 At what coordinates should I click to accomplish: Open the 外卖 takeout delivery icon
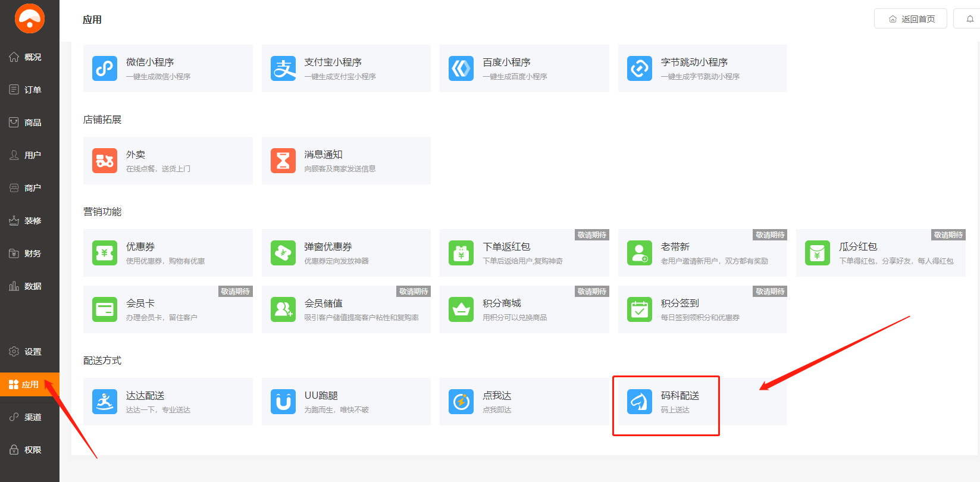click(105, 161)
